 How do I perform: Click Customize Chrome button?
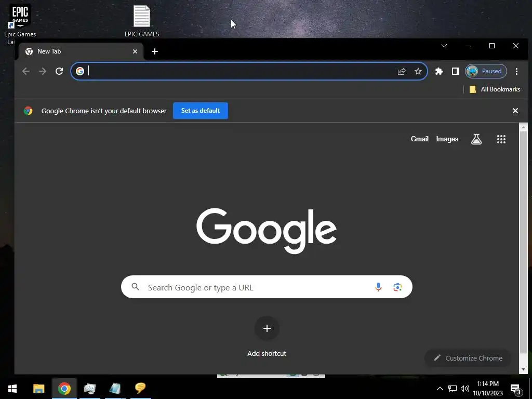tap(468, 358)
